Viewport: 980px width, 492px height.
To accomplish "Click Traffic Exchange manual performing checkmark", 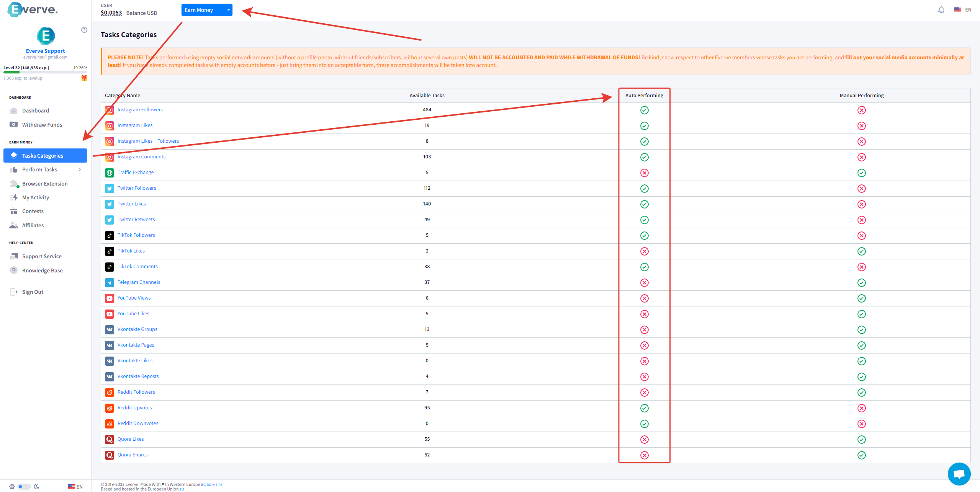I will tap(861, 173).
